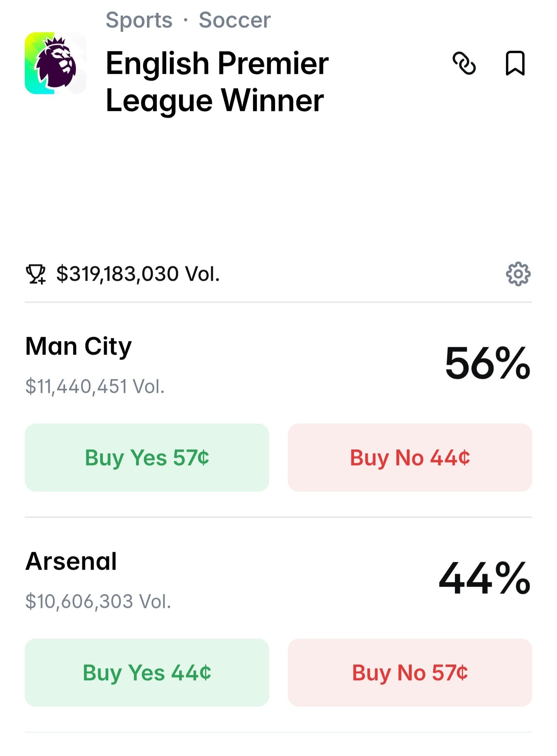Bookmark the Premier League Winner market
This screenshot has width=557, height=756.
pos(515,63)
